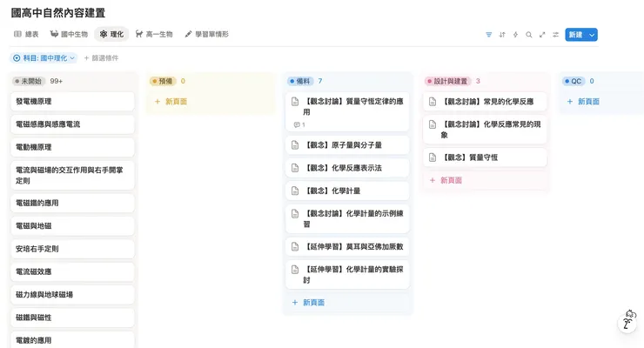Click page icon of 【觀念】化學計量 card

click(295, 191)
